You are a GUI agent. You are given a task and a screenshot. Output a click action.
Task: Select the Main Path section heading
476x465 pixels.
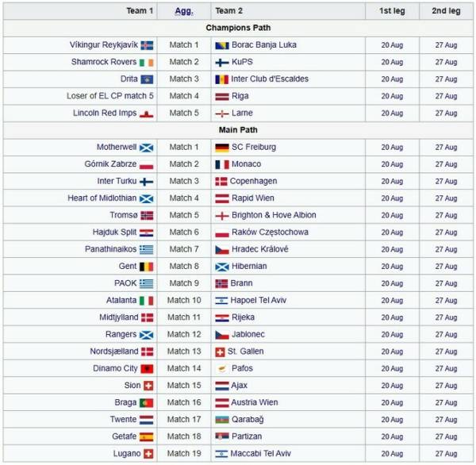click(x=238, y=130)
